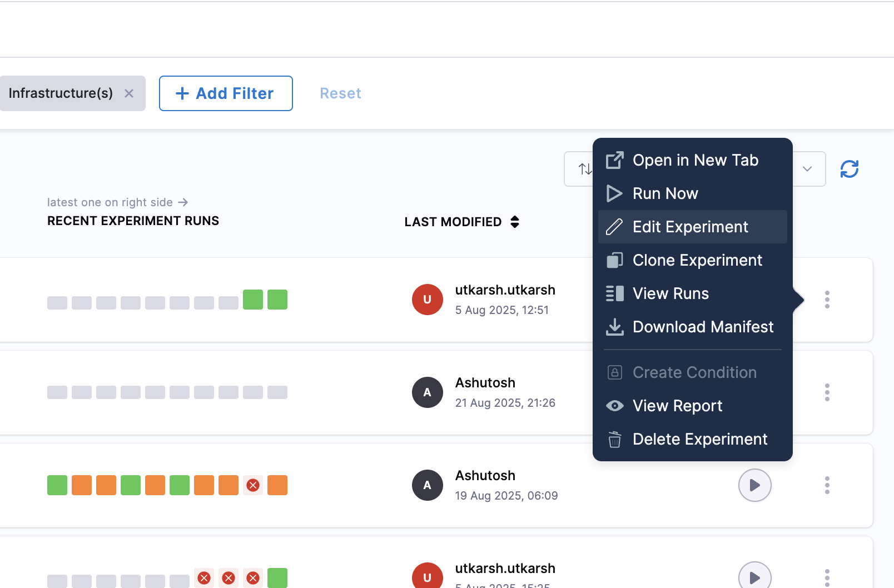Click the sort order arrows icon
Screen dimensions: 894x588
584,169
